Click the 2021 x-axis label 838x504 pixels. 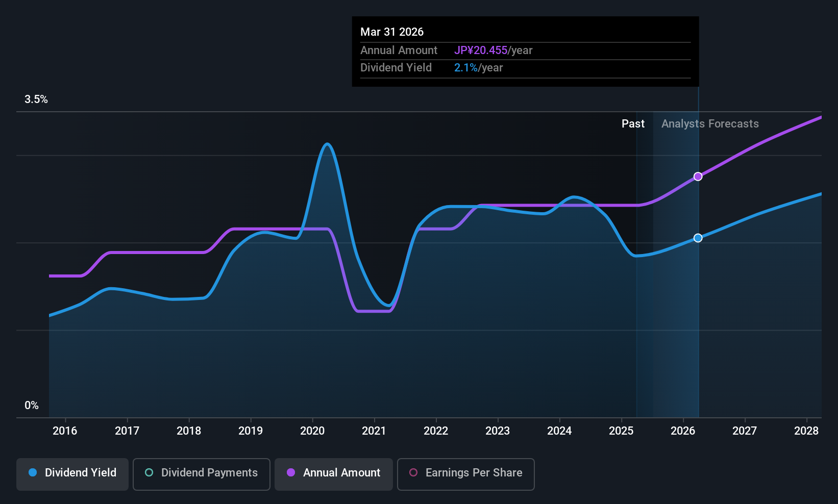click(x=374, y=431)
